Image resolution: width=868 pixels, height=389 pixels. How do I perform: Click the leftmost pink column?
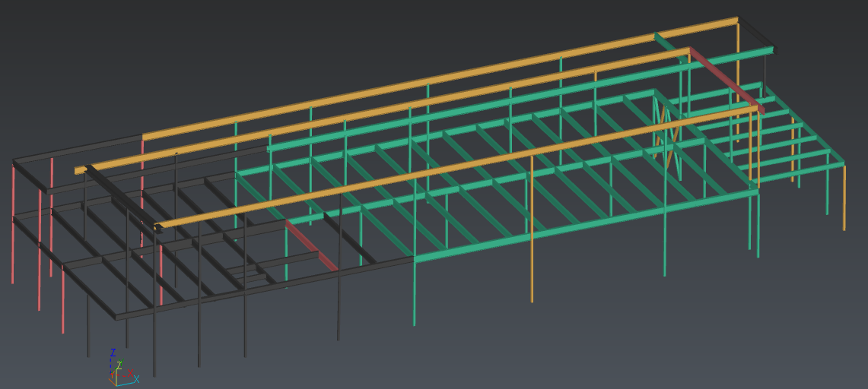pyautogui.click(x=14, y=228)
